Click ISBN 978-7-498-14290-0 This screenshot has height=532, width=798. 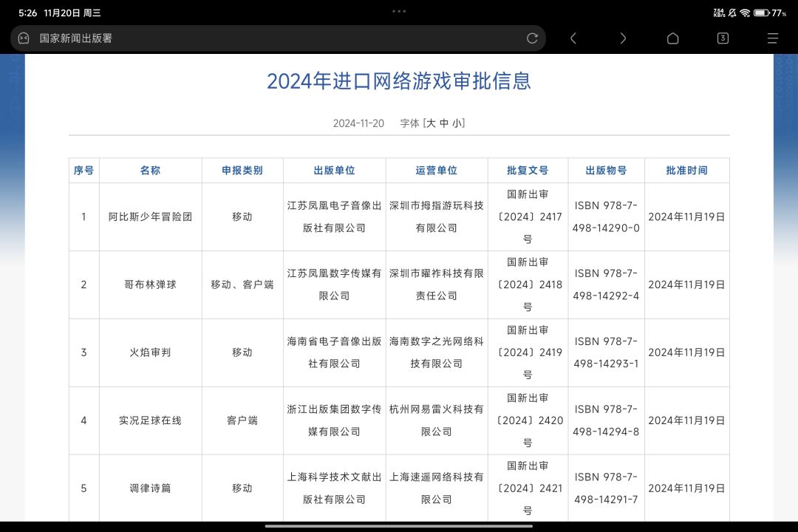coord(606,217)
